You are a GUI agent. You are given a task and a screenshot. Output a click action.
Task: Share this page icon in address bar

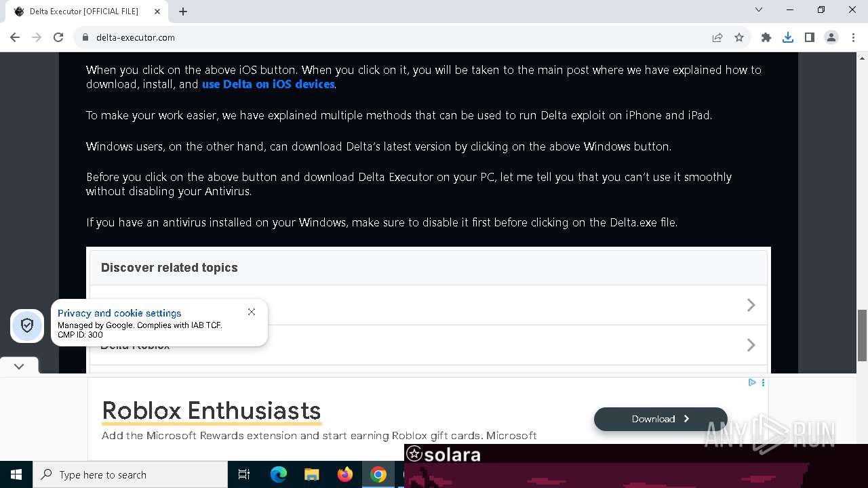tap(717, 37)
